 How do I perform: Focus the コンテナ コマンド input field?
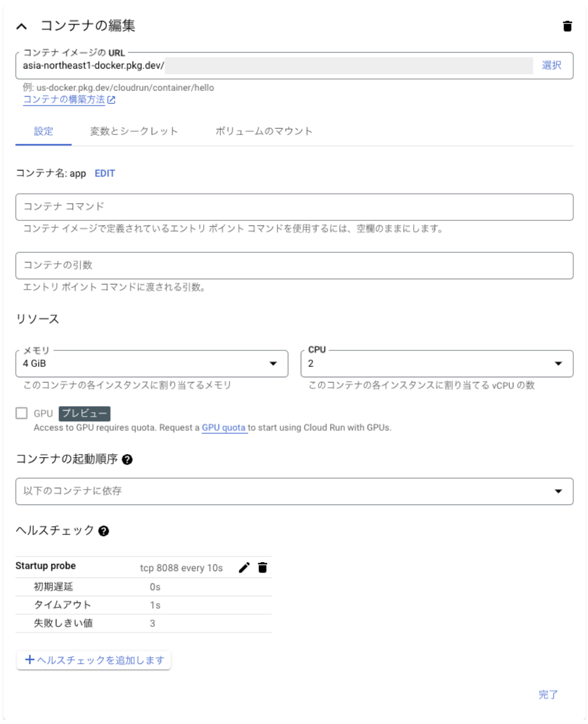coord(294,207)
